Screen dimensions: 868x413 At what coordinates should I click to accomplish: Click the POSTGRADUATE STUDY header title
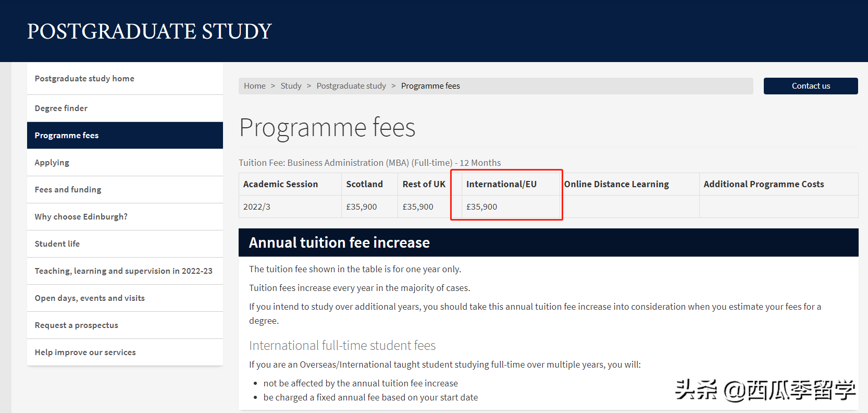point(150,31)
